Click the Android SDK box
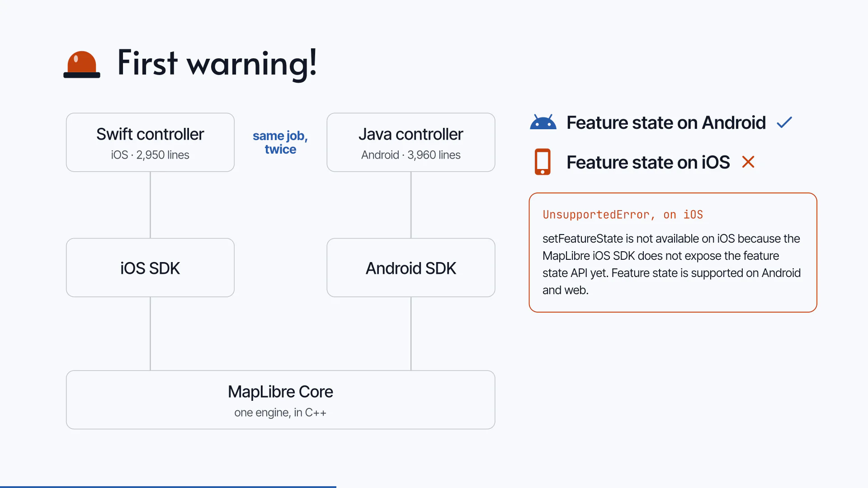 tap(410, 267)
